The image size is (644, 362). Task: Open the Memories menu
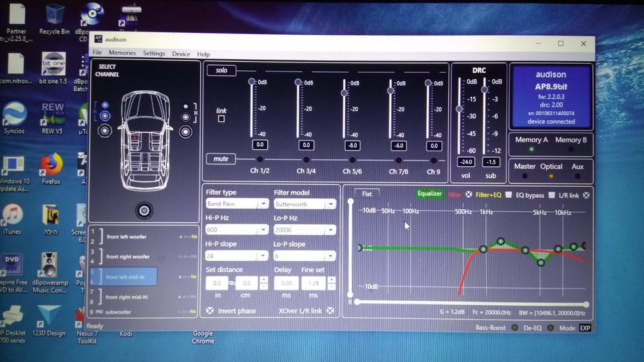(122, 53)
